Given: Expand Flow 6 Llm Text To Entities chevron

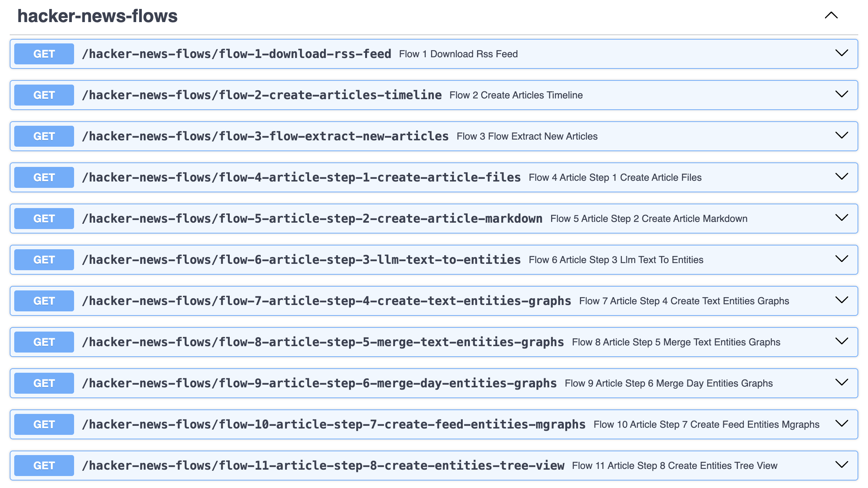Looking at the screenshot, I should click(x=841, y=259).
